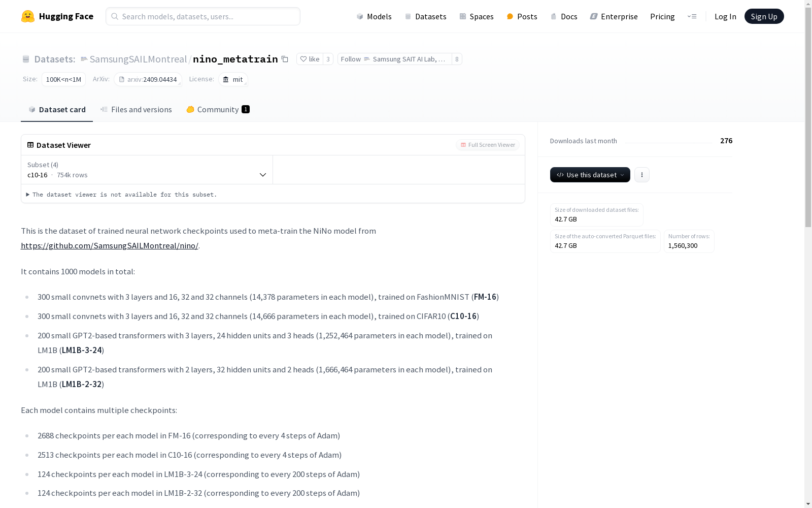Click the bold FM-16 text
This screenshot has width=812, height=508.
point(485,297)
